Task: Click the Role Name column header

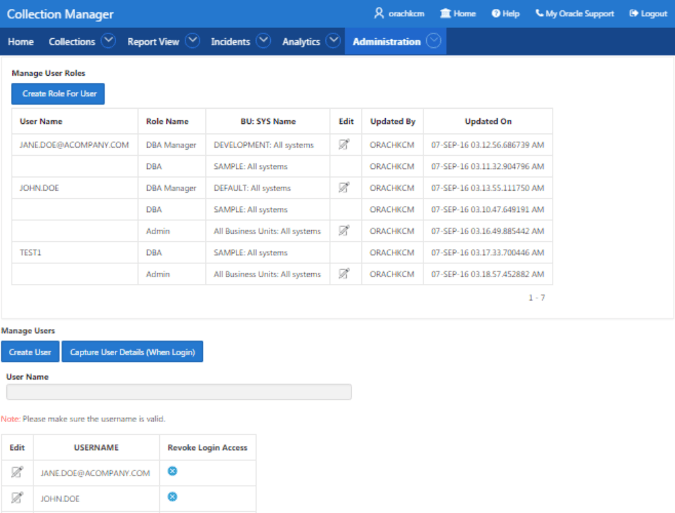Action: point(167,121)
